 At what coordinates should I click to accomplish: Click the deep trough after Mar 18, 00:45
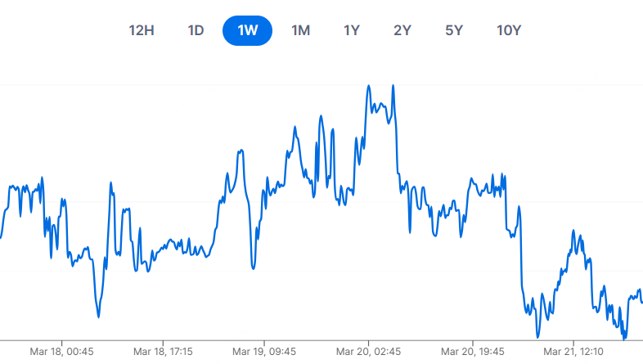tap(98, 316)
